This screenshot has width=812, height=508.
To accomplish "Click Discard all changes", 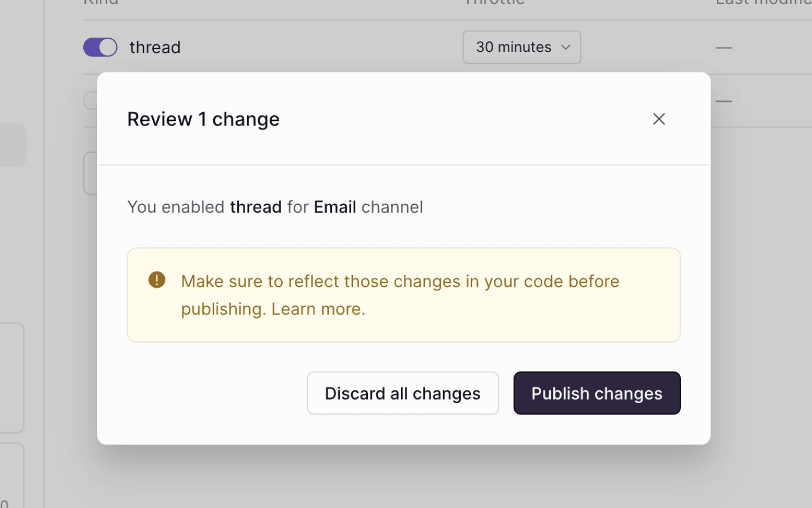I will pyautogui.click(x=403, y=393).
